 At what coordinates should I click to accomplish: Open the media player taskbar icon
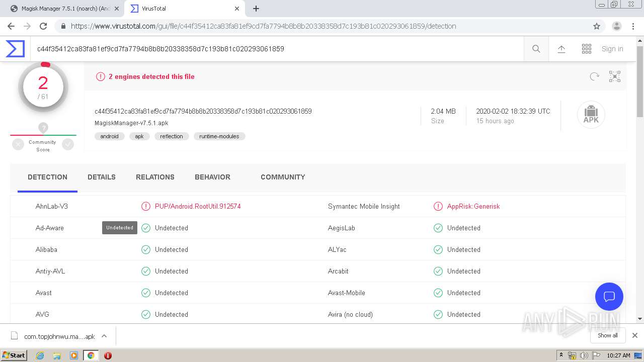click(x=74, y=355)
